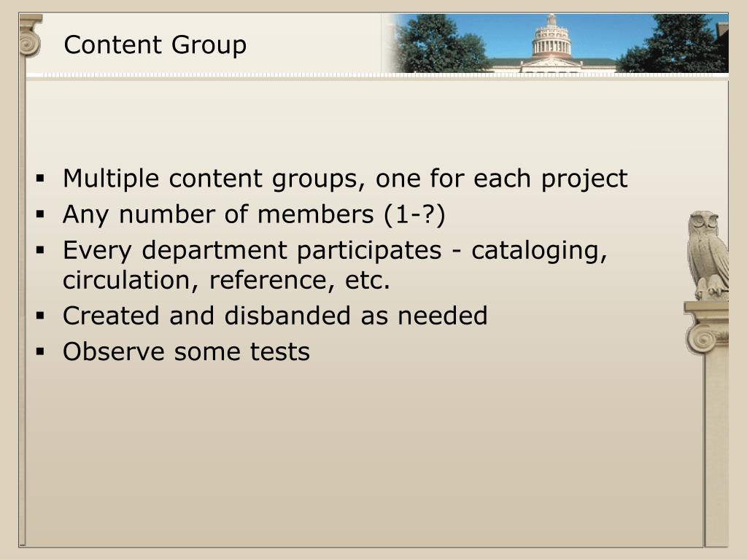
Task: Click the text Created and disbanded as needed
Action: click(x=275, y=316)
